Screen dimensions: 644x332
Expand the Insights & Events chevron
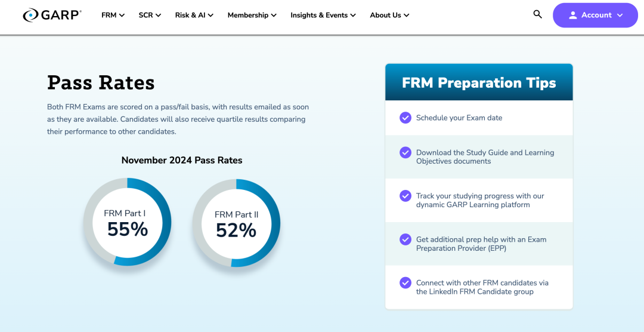coord(353,15)
